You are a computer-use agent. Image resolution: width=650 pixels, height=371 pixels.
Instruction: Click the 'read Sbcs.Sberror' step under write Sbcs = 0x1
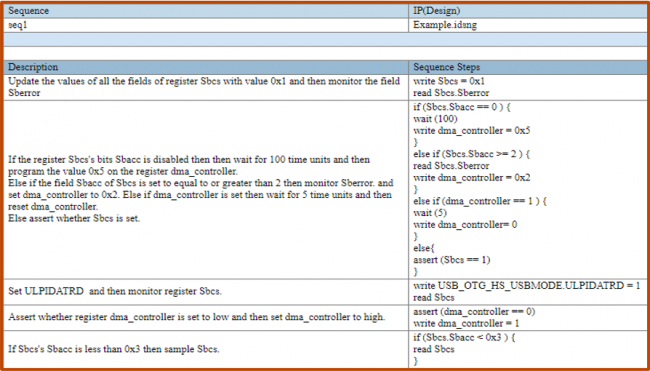(x=451, y=93)
